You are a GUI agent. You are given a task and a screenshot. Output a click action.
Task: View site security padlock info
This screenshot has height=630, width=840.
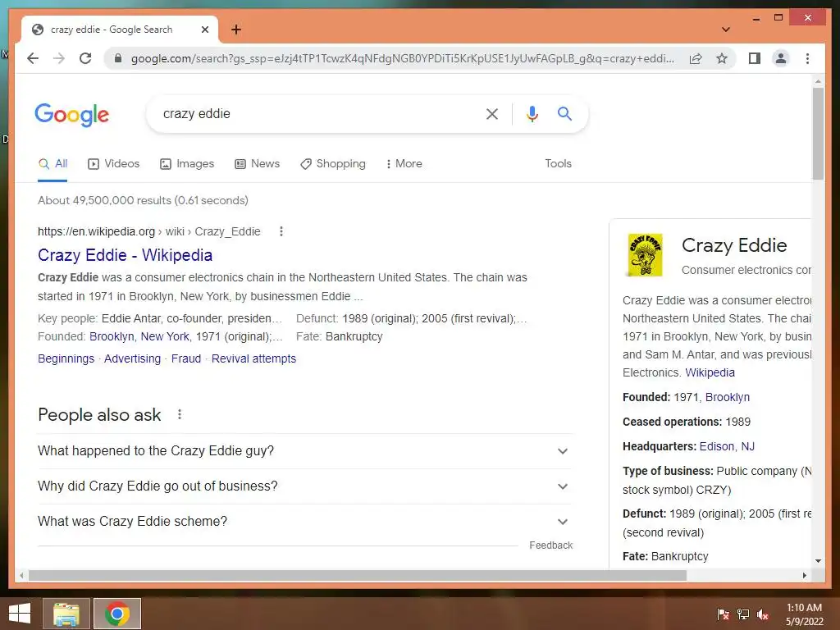tap(118, 58)
